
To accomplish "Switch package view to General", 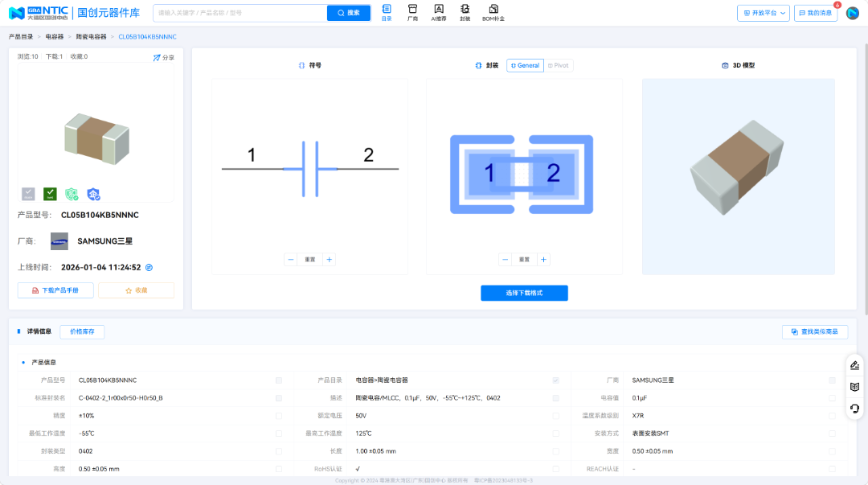I will [525, 65].
